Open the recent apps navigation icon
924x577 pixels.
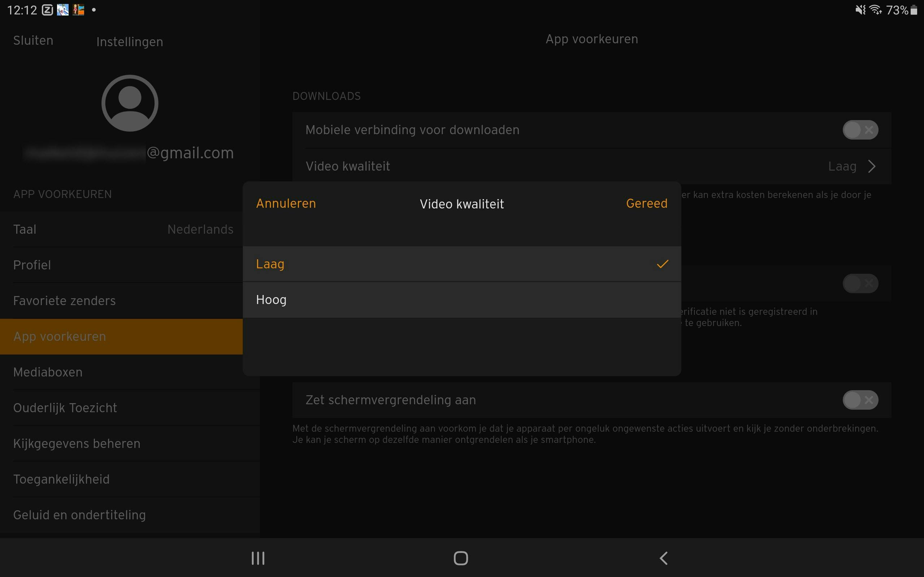(258, 558)
